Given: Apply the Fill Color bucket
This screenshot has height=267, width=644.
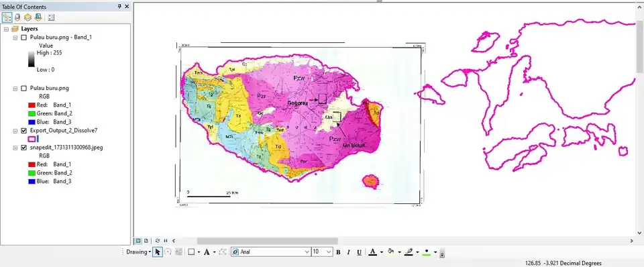Looking at the screenshot, I should (x=390, y=252).
